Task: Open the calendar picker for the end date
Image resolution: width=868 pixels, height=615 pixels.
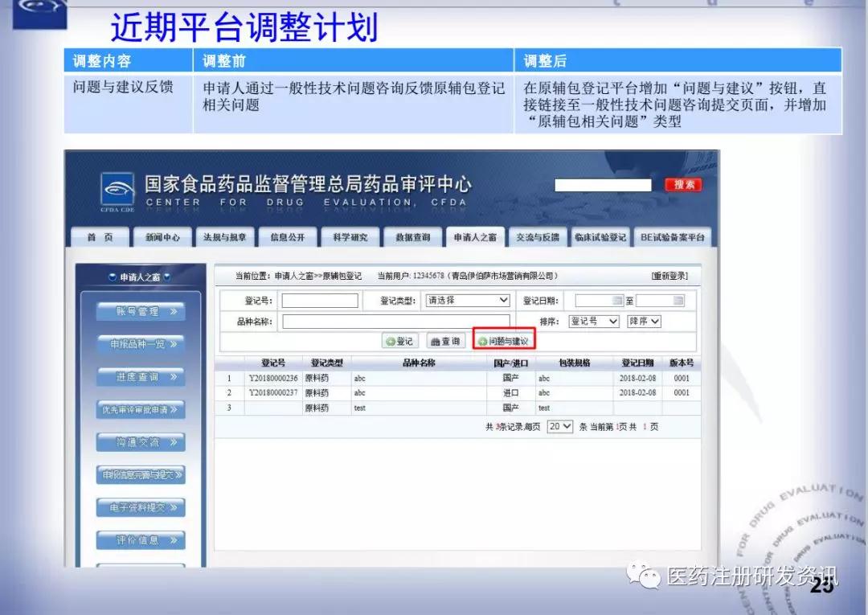Action: [678, 300]
